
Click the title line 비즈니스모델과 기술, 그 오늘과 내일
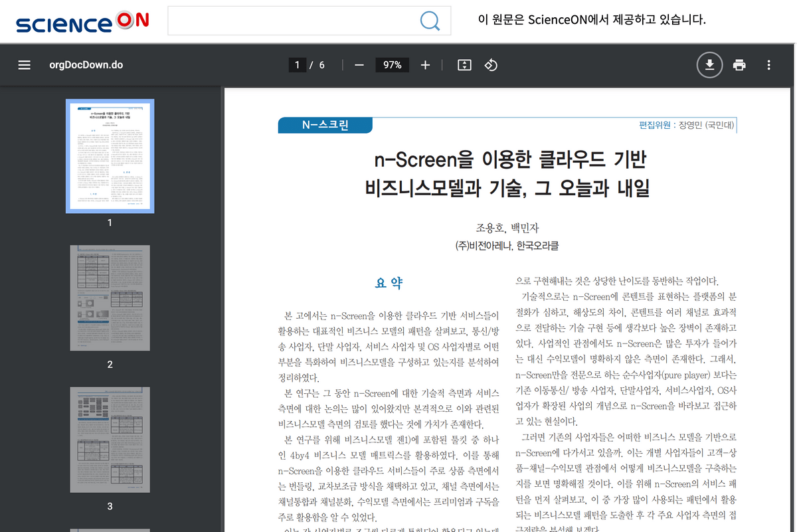click(x=507, y=189)
